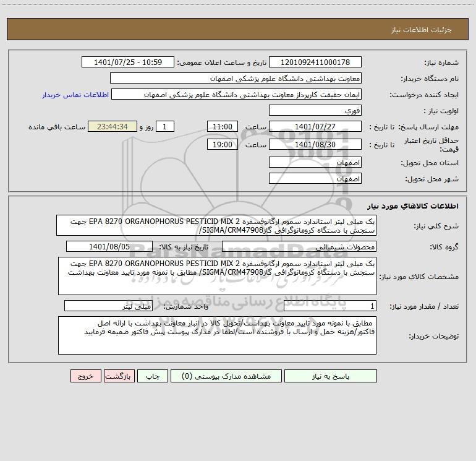Click the نام دستگاه خریدار field
This screenshot has width=476, height=461.
236,78
